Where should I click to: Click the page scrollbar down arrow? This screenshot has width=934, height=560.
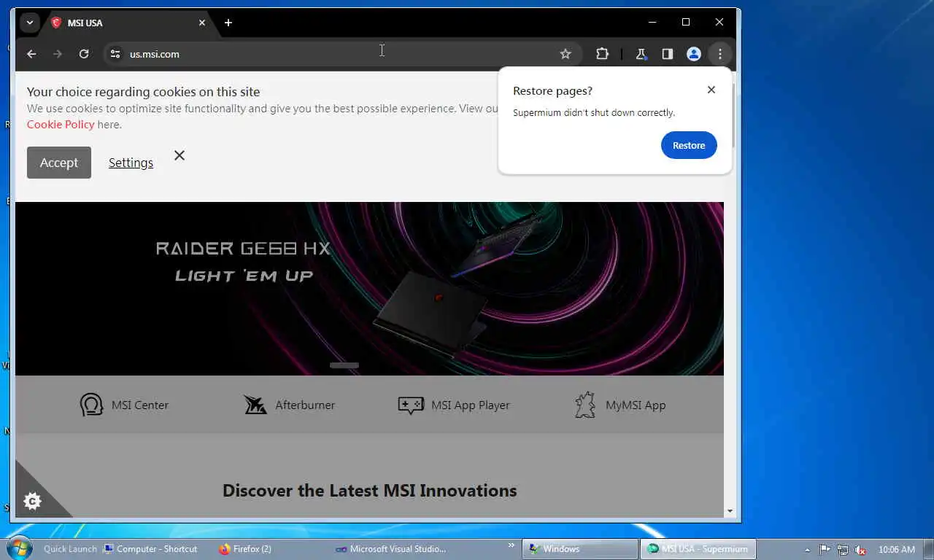pyautogui.click(x=730, y=511)
